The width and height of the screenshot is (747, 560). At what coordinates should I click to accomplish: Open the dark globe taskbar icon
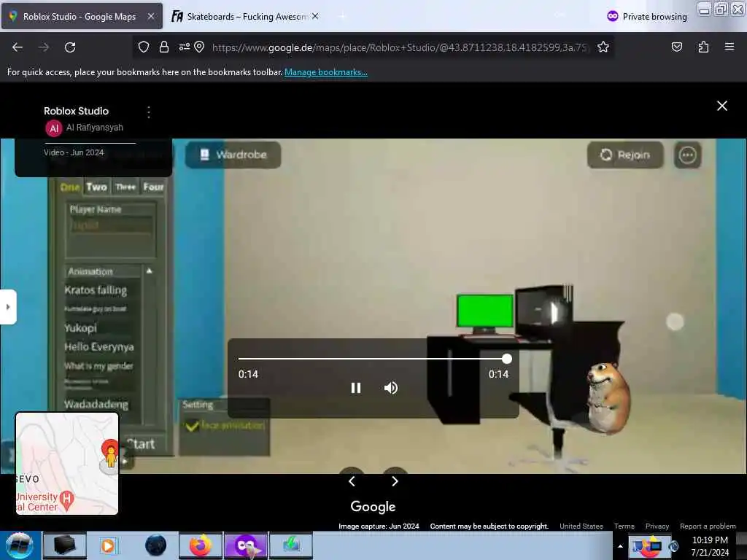pos(155,545)
